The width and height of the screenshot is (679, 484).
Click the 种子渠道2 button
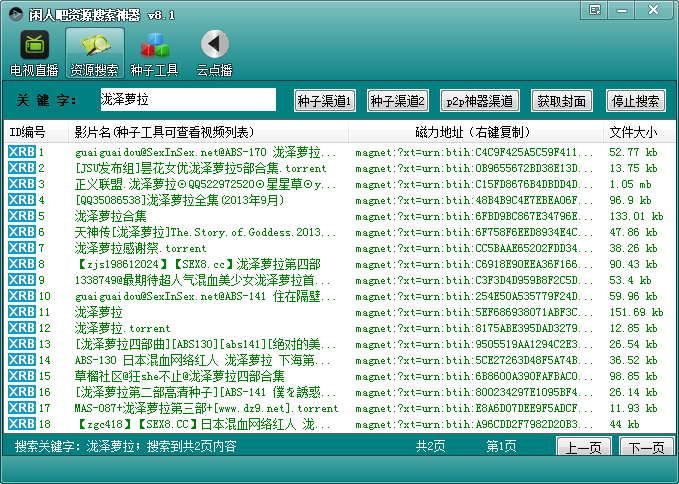[398, 101]
